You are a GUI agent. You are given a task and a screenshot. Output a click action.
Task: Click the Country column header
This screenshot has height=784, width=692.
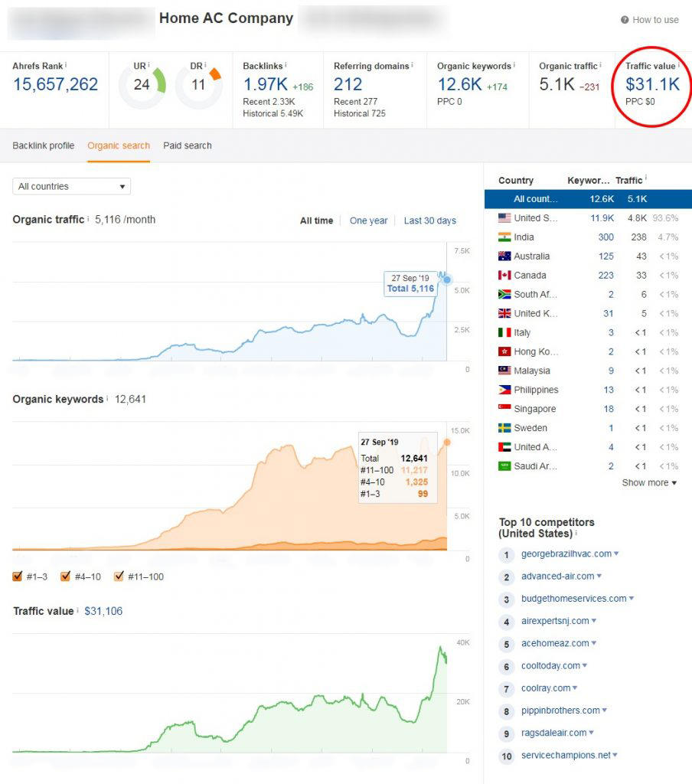coord(516,181)
